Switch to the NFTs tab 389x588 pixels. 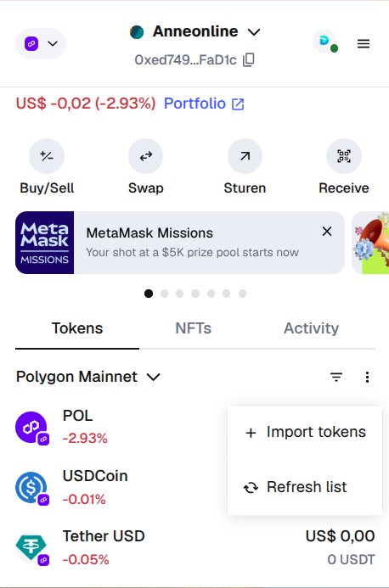point(194,328)
